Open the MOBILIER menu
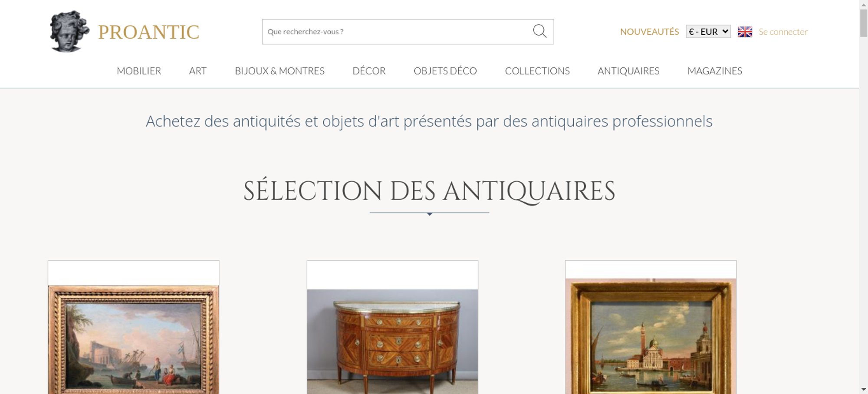This screenshot has width=868, height=394. click(139, 71)
